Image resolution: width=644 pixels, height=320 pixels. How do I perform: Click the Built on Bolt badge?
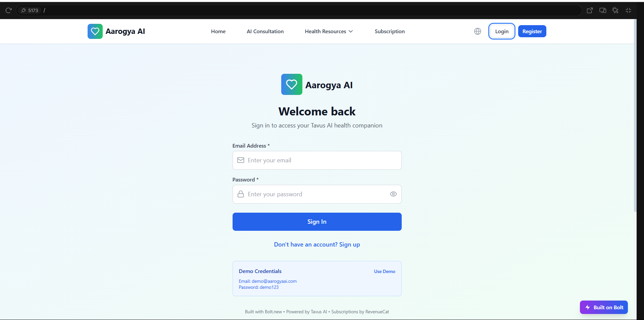pyautogui.click(x=604, y=307)
